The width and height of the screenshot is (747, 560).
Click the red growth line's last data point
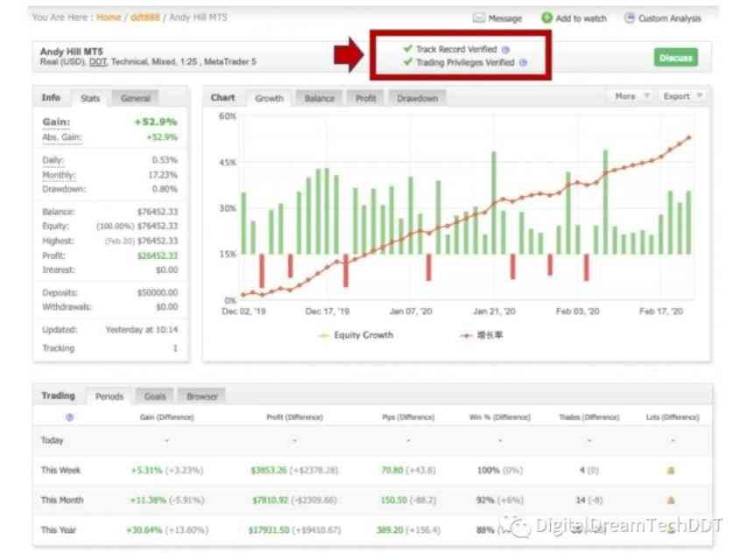[690, 137]
